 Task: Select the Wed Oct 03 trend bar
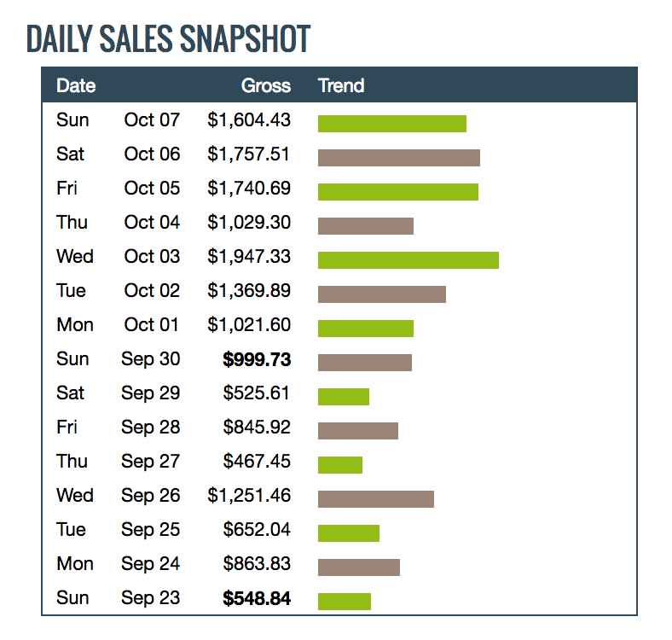click(408, 259)
